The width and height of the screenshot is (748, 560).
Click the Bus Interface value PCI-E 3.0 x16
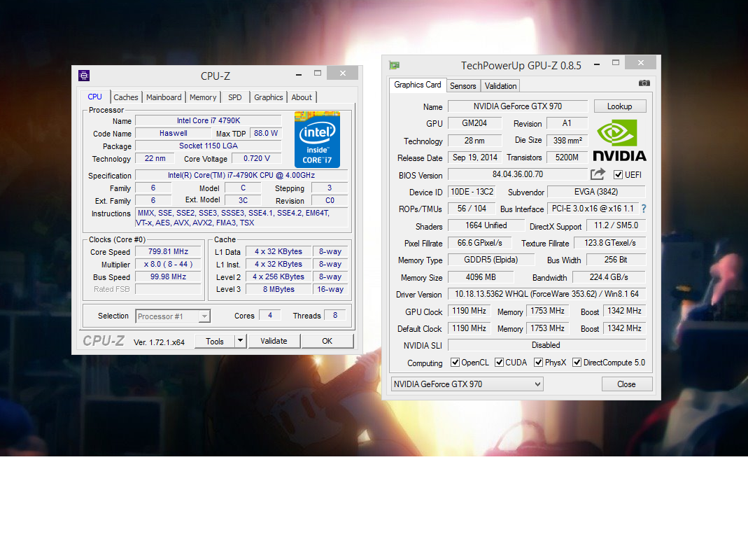point(593,209)
